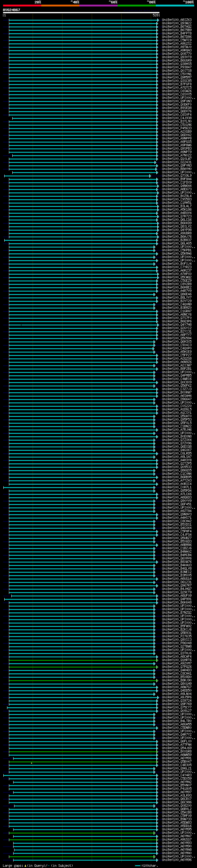This screenshot has width=197, height=868.
Task: Select label UniRef100_P41805
Action: tap(177, 789)
